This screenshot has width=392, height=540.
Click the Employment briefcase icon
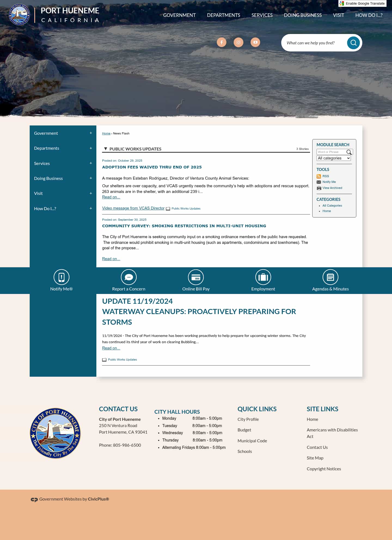coord(263,277)
